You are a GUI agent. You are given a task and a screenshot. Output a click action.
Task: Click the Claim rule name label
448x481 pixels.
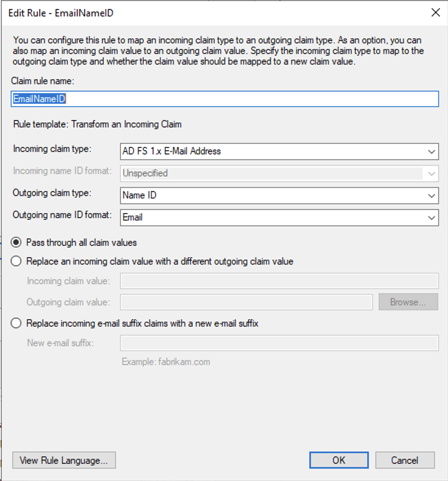[x=42, y=81]
